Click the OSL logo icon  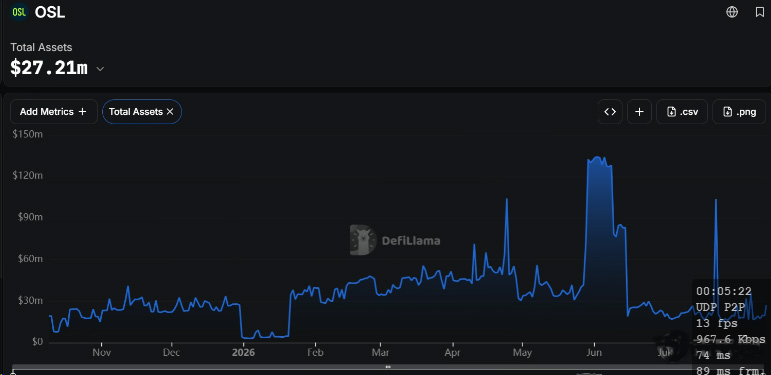[x=19, y=12]
